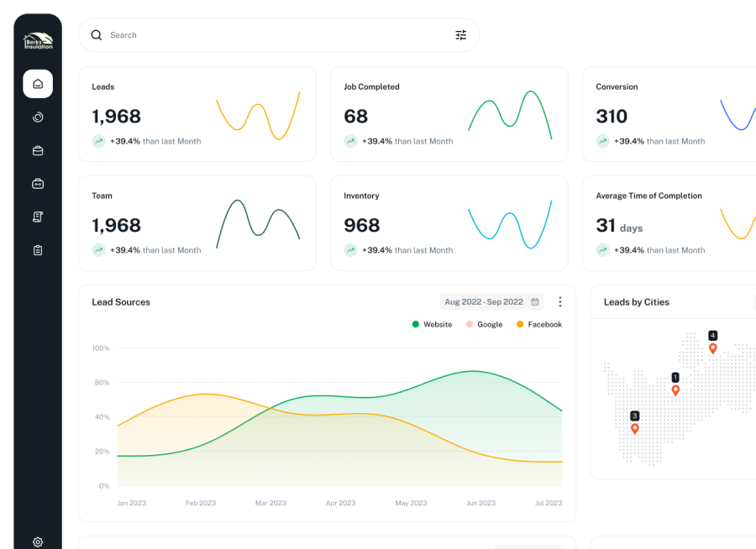Open the toolbox icon with linked dots
The width and height of the screenshot is (756, 549).
(x=38, y=184)
